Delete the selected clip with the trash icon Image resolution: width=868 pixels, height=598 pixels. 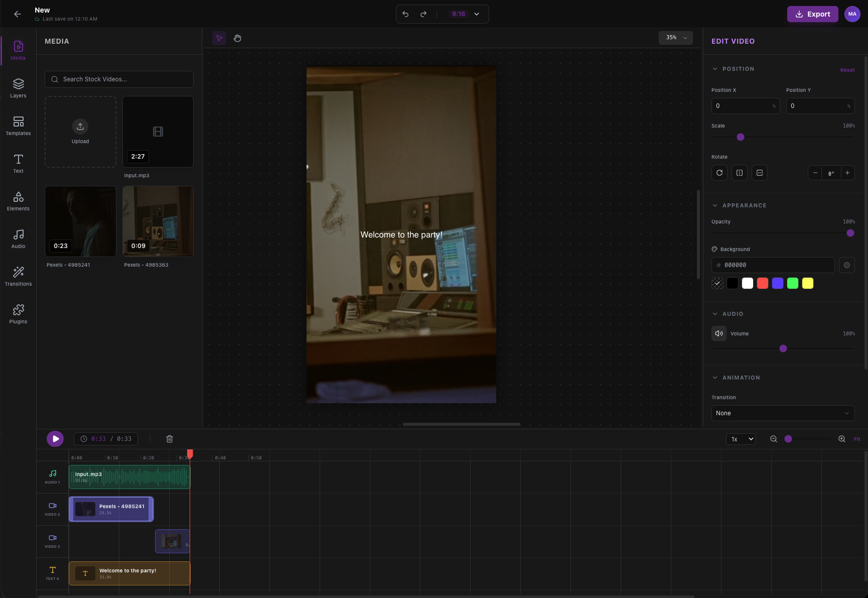[x=170, y=438]
